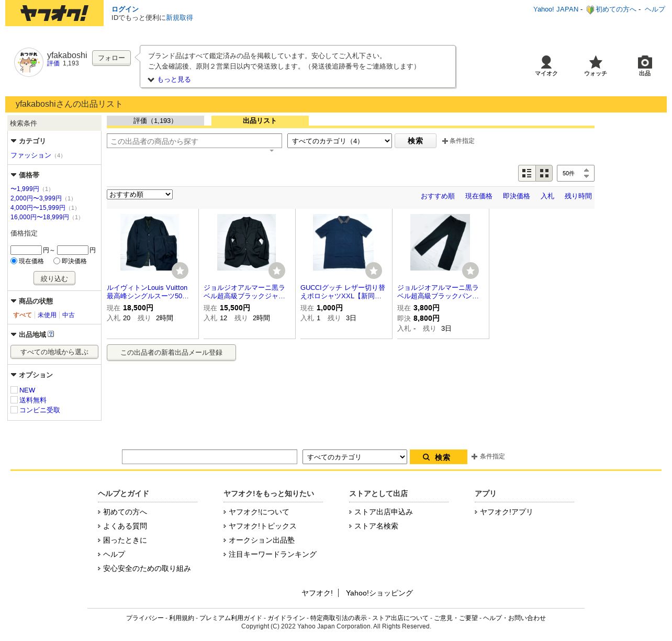Click the seller search input field
The height and width of the screenshot is (641, 672).
(194, 141)
